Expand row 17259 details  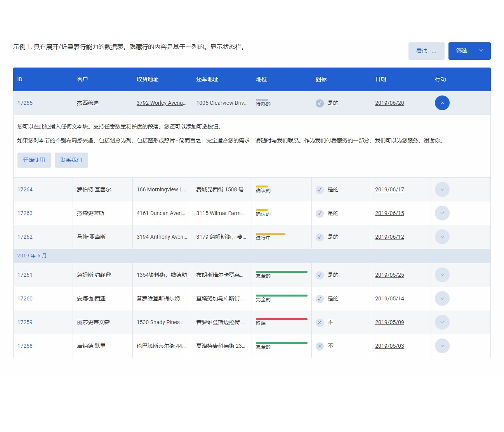(442, 322)
